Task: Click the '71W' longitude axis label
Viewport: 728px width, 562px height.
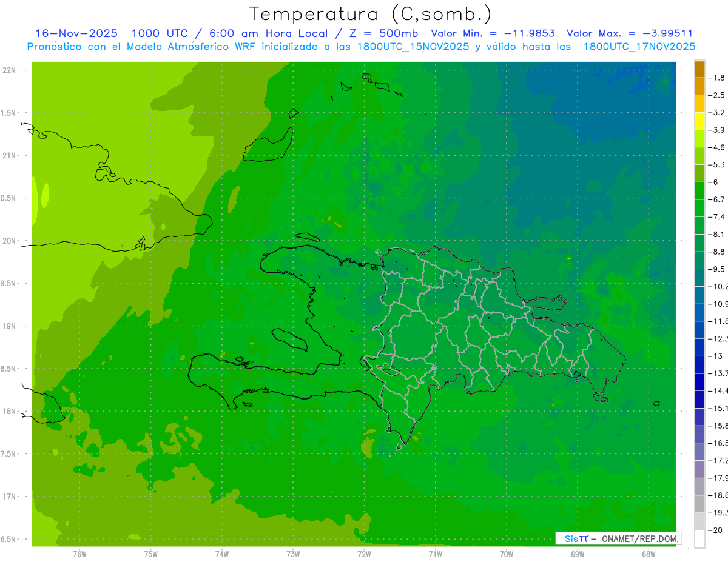Action: tap(435, 554)
